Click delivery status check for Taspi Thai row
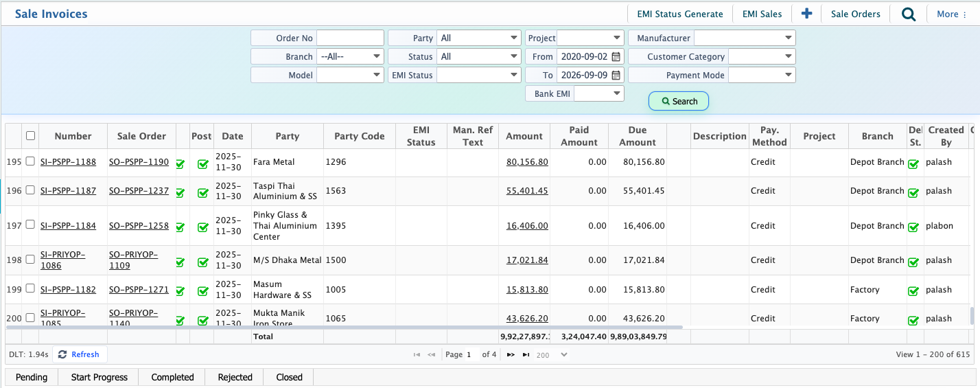The height and width of the screenshot is (388, 980). (913, 193)
